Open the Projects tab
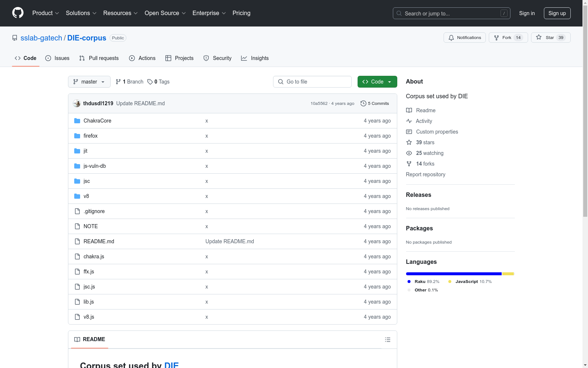This screenshot has width=588, height=368. point(179,58)
